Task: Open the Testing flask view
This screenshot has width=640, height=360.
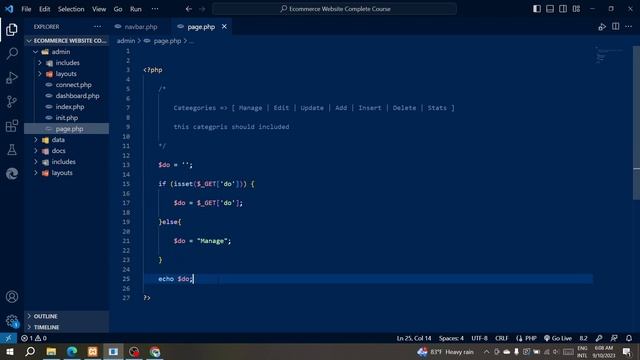Action: (x=12, y=150)
